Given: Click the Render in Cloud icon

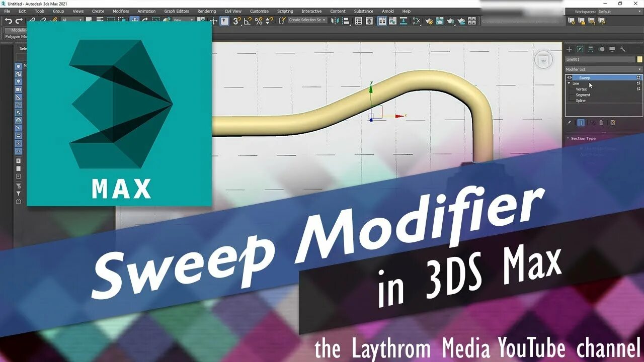Looking at the screenshot, I should [461, 21].
